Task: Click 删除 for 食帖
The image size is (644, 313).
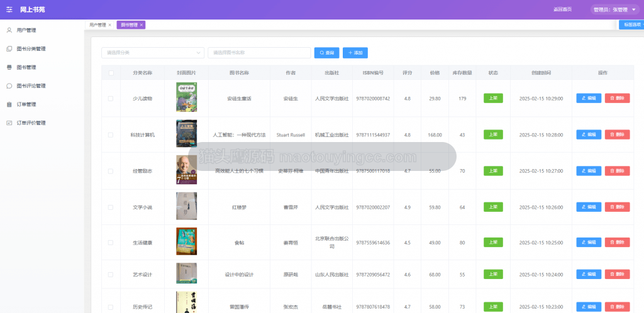Action: [617, 243]
